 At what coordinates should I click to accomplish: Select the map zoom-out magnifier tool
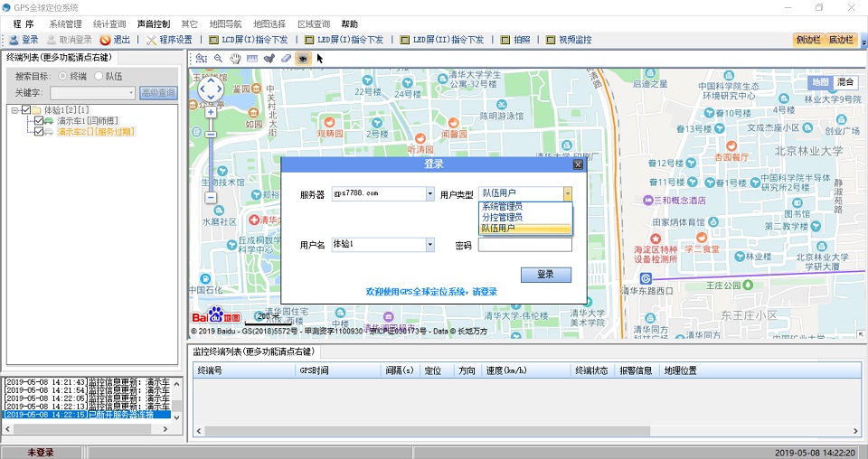click(219, 58)
